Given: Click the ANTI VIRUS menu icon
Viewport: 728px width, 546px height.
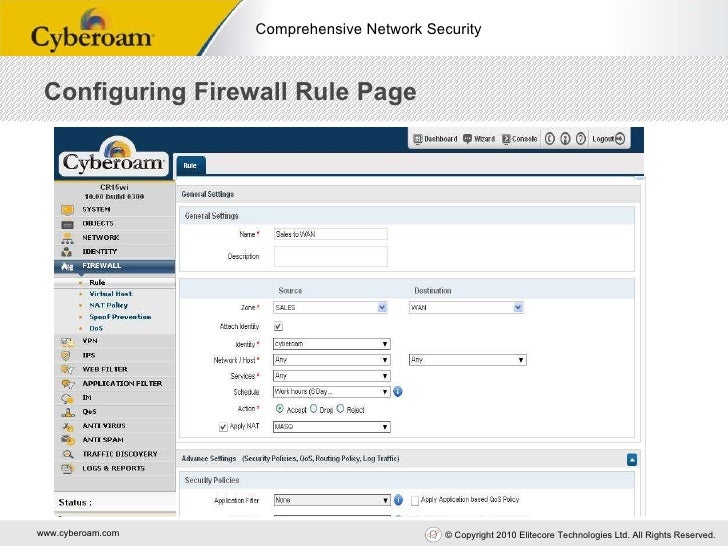Looking at the screenshot, I should click(x=68, y=426).
